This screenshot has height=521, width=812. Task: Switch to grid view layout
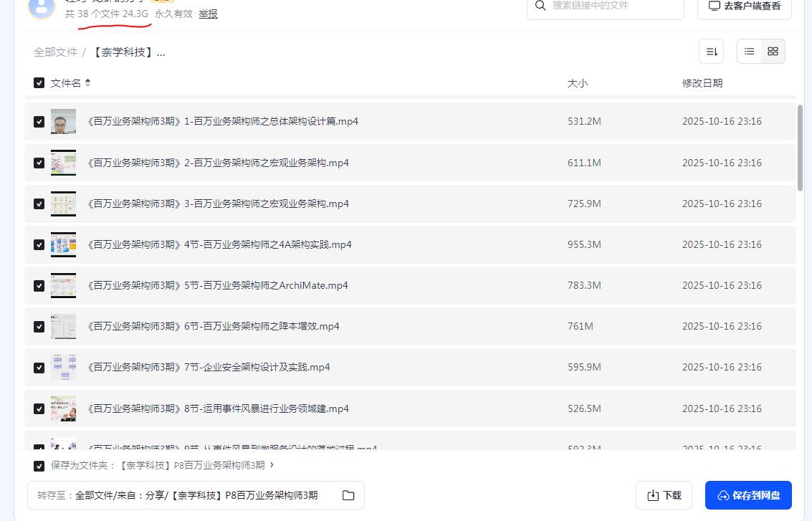[x=773, y=52]
